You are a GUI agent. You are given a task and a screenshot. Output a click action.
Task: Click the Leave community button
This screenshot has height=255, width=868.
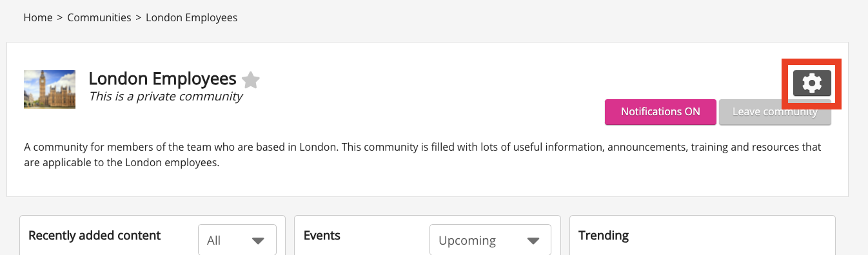coord(775,111)
